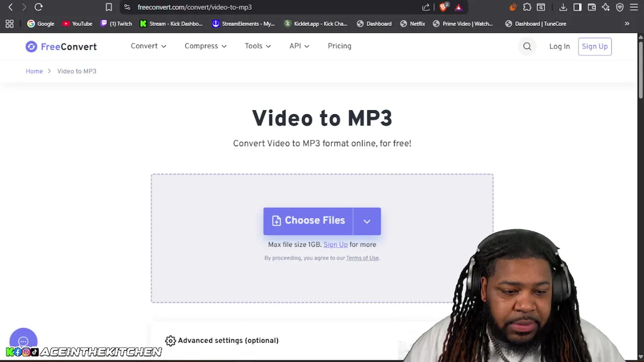The image size is (644, 362).
Task: Click the Advanced settings gear icon
Action: (171, 341)
